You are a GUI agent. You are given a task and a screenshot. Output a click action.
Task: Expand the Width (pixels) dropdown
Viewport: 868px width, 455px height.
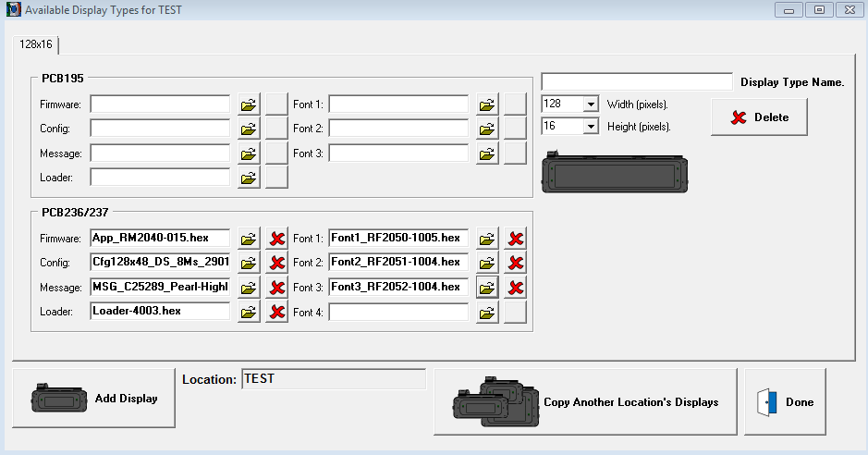591,104
